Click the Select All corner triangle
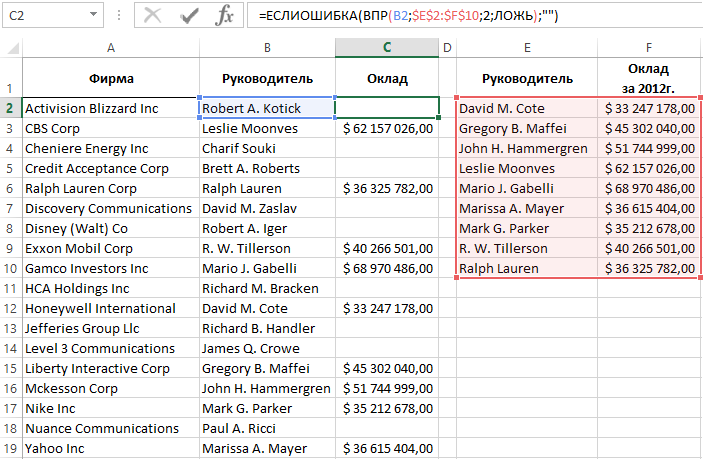 [10, 48]
